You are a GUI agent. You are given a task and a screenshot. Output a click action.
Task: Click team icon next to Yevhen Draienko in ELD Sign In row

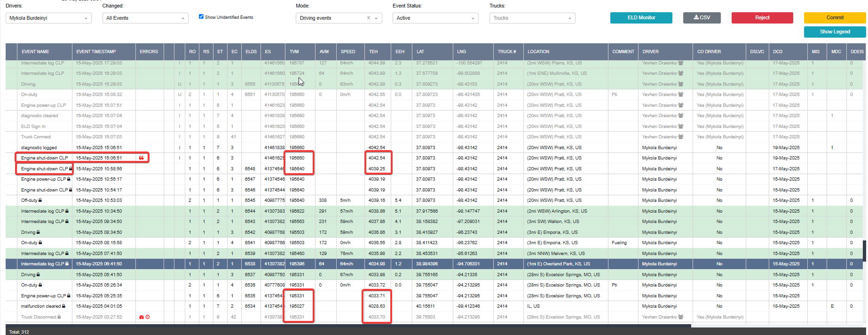coord(681,127)
